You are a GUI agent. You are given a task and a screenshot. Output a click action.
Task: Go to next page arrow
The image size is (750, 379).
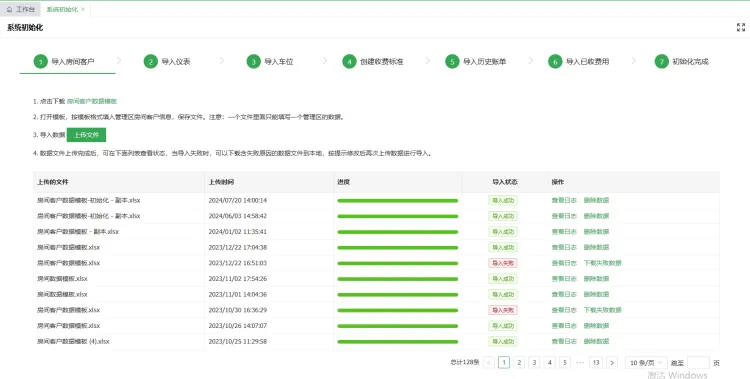point(612,363)
